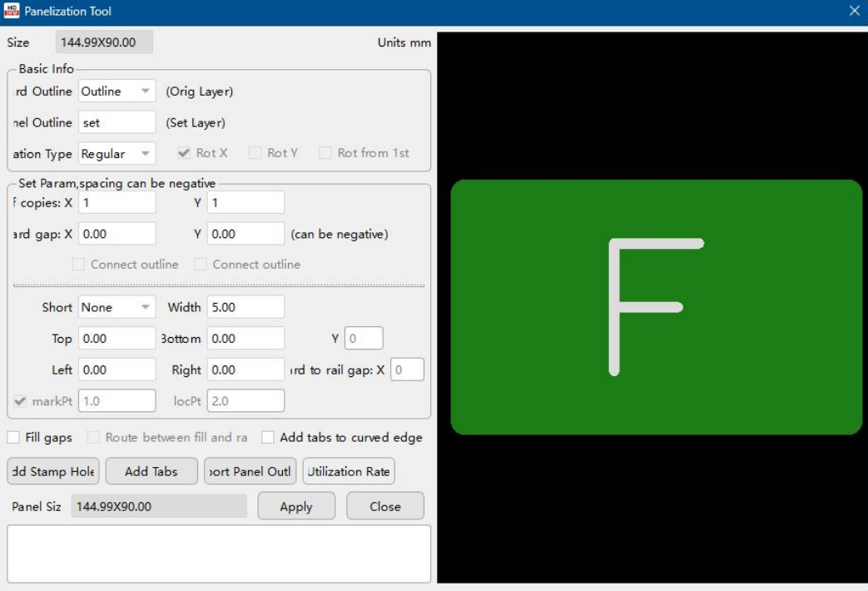Click the empty message text box at bottom
Viewport: 868px width, 591px height.
coord(219,554)
